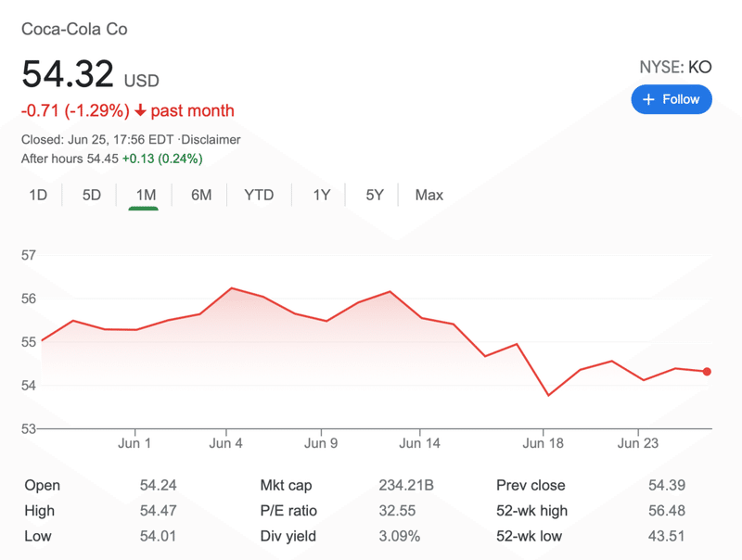Click the 52-wk high label
742x560 pixels.
click(x=531, y=511)
